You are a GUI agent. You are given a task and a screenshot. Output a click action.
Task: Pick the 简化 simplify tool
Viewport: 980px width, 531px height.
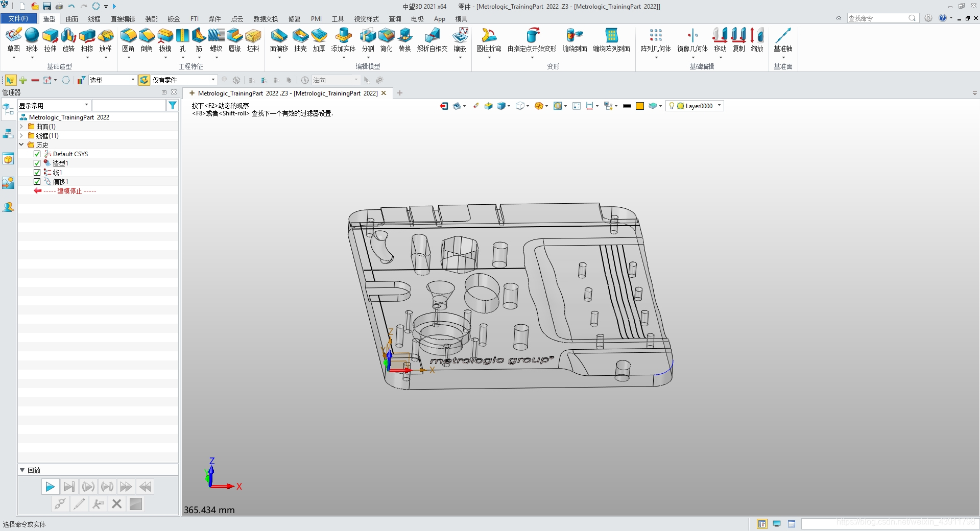386,40
